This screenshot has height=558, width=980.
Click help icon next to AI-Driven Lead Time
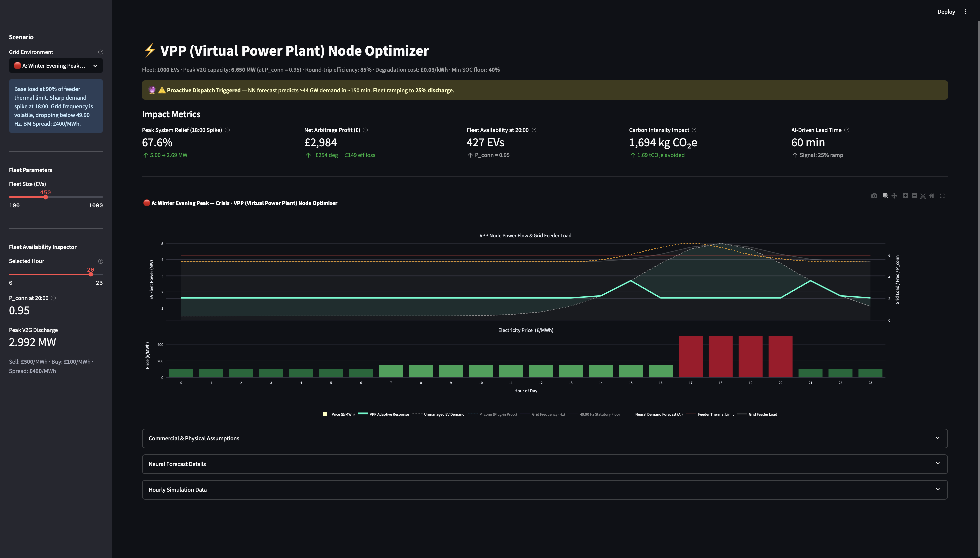[x=847, y=130]
